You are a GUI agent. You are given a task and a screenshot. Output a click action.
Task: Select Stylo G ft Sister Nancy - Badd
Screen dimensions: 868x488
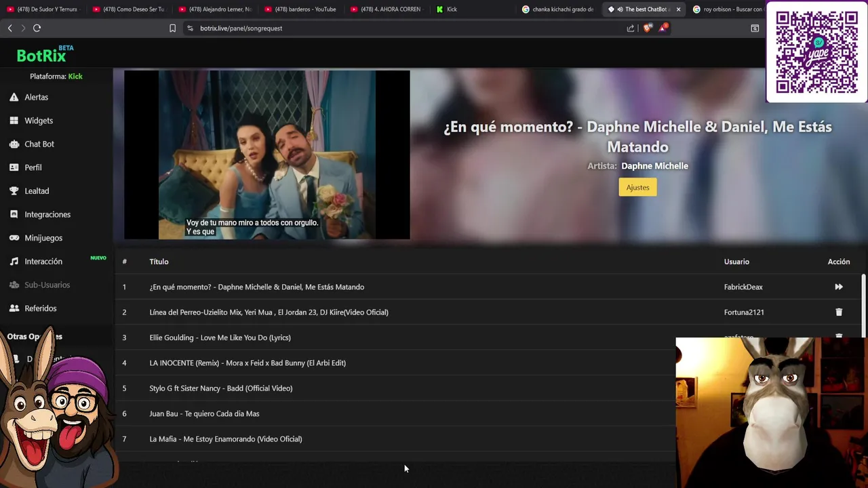pyautogui.click(x=221, y=388)
